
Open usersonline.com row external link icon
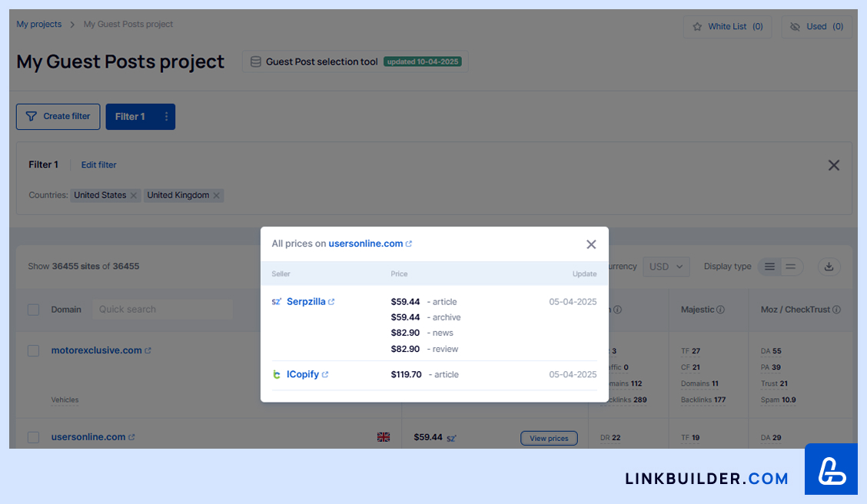pos(131,437)
